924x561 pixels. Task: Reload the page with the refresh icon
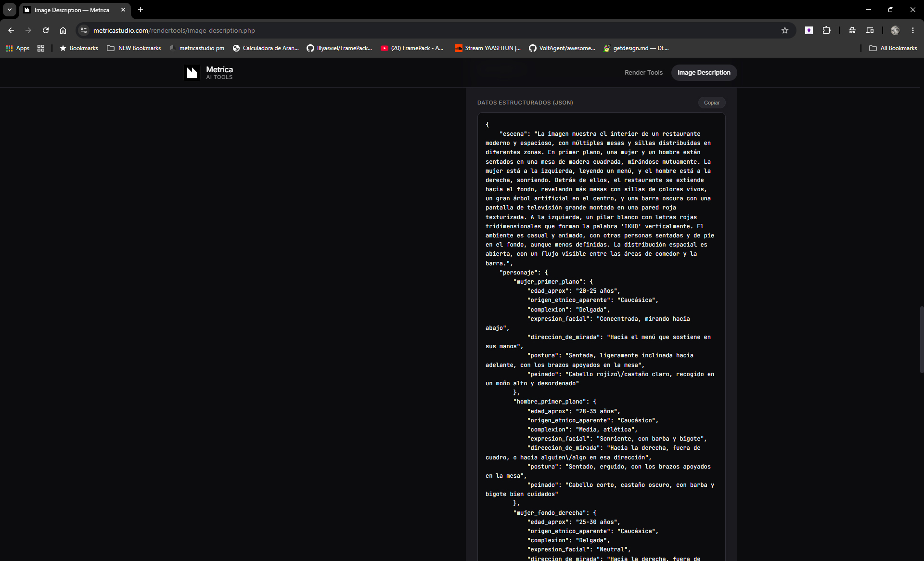coord(46,30)
